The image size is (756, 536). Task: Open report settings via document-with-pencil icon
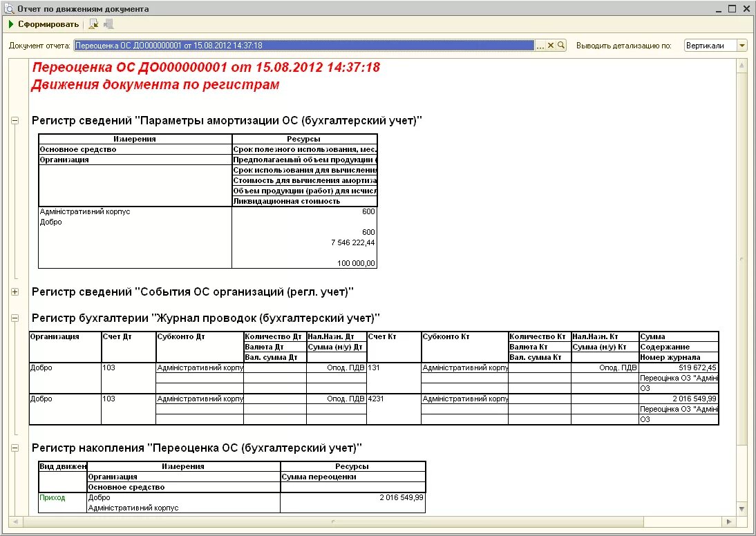coord(93,23)
